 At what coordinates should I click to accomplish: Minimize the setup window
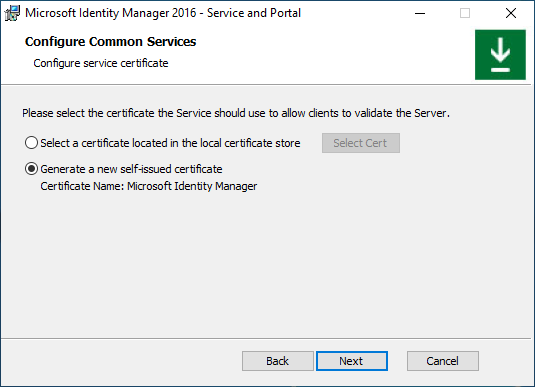point(420,13)
